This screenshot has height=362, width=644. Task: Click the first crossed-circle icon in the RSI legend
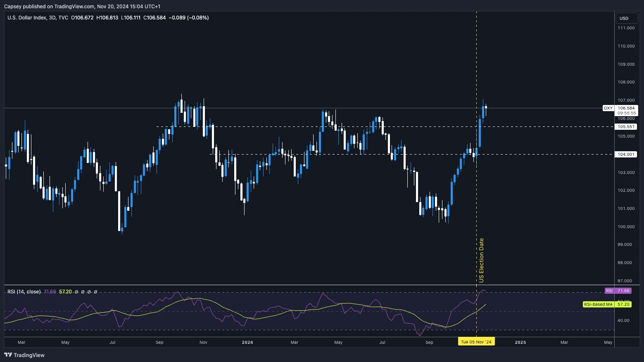tap(76, 292)
